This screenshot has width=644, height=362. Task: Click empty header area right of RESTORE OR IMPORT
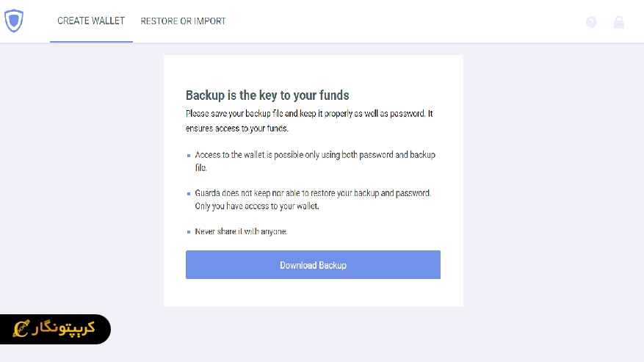[404, 21]
